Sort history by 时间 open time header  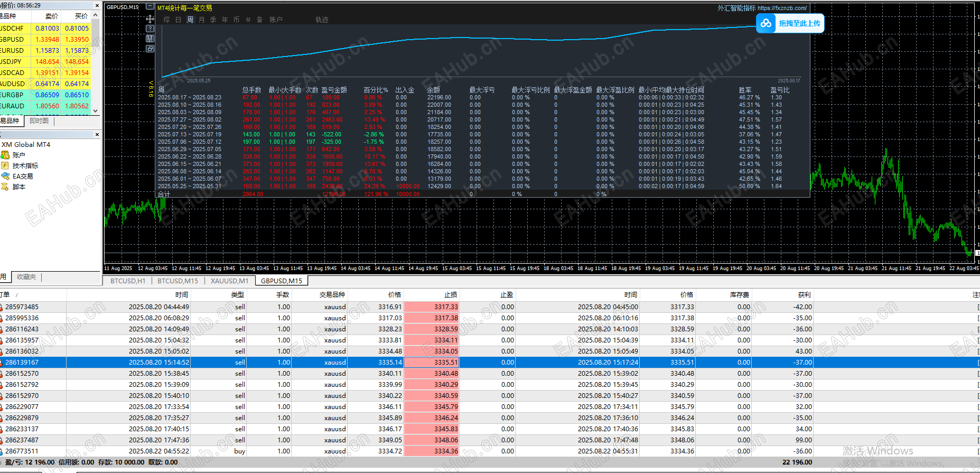pyautogui.click(x=182, y=295)
